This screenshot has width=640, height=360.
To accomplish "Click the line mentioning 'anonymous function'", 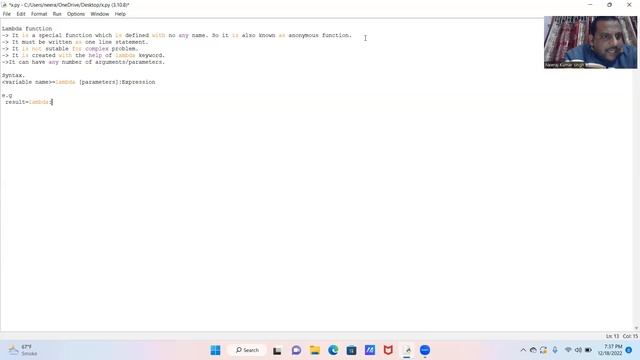I will click(x=177, y=36).
